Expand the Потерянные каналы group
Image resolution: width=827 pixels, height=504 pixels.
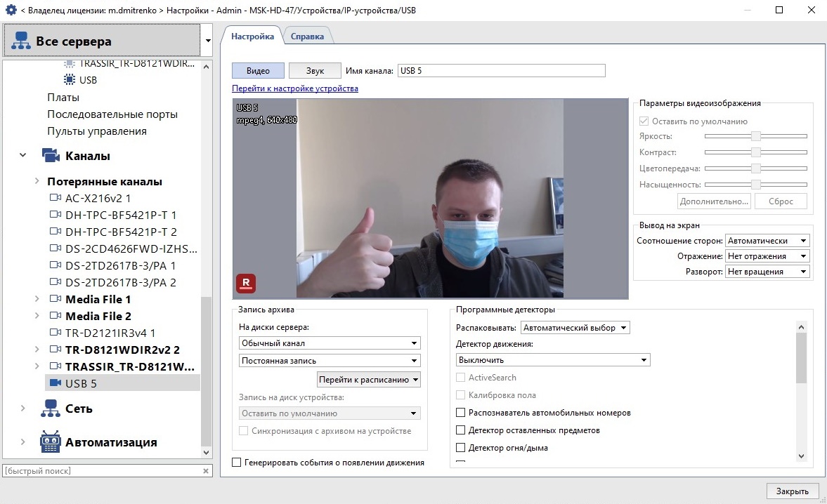tap(37, 180)
